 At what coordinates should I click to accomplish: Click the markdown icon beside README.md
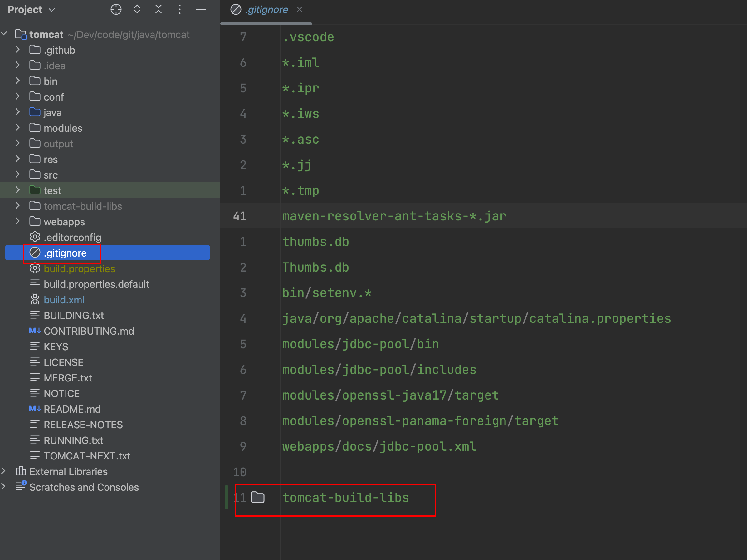35,409
